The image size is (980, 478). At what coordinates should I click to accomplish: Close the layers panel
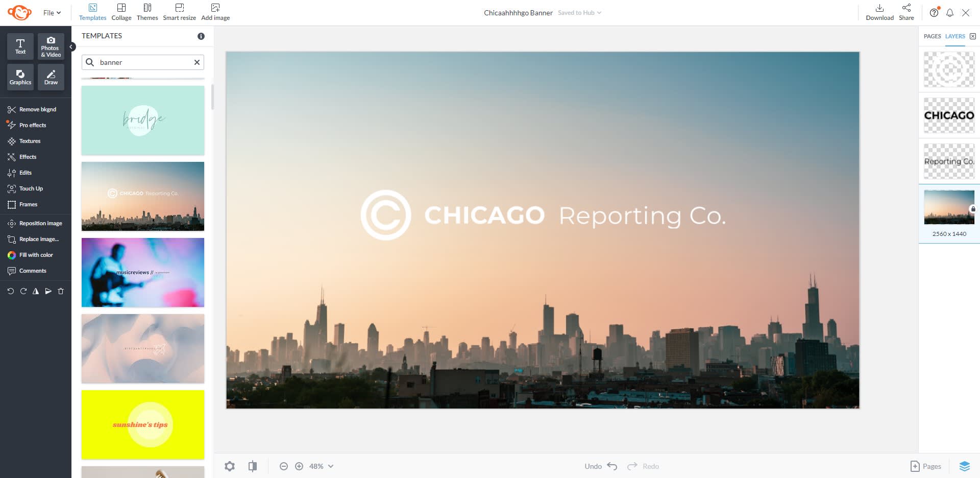point(973,36)
